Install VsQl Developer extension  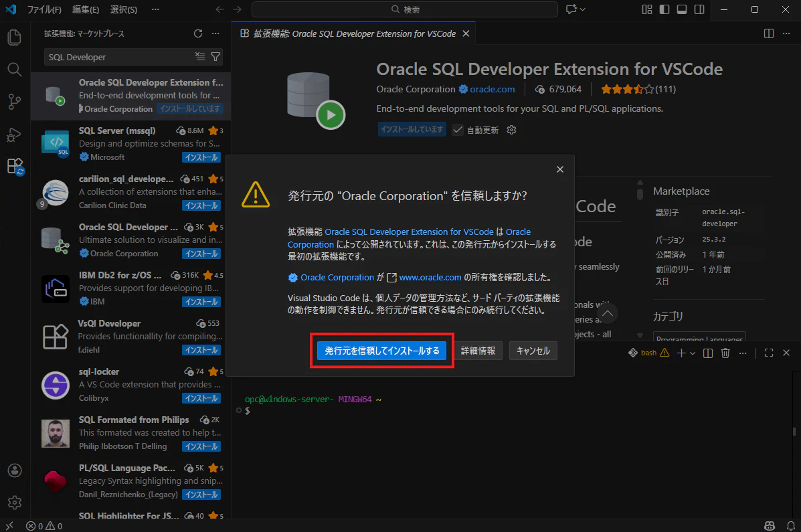[202, 350]
